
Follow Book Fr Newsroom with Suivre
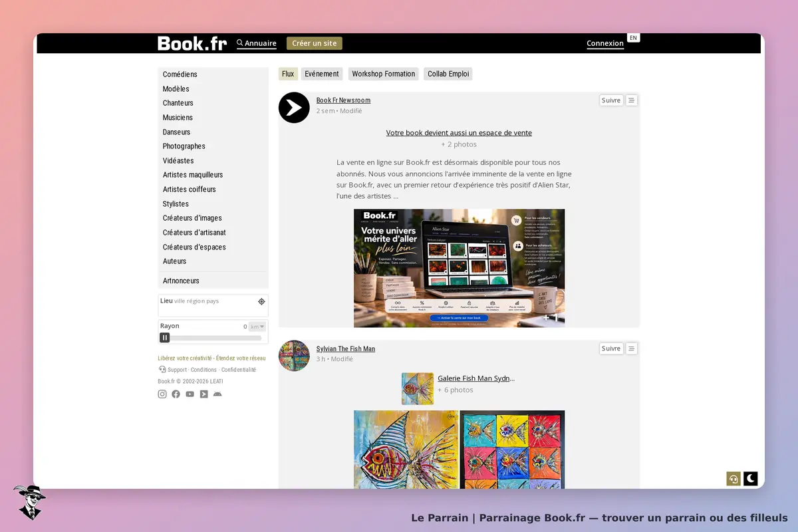click(611, 100)
